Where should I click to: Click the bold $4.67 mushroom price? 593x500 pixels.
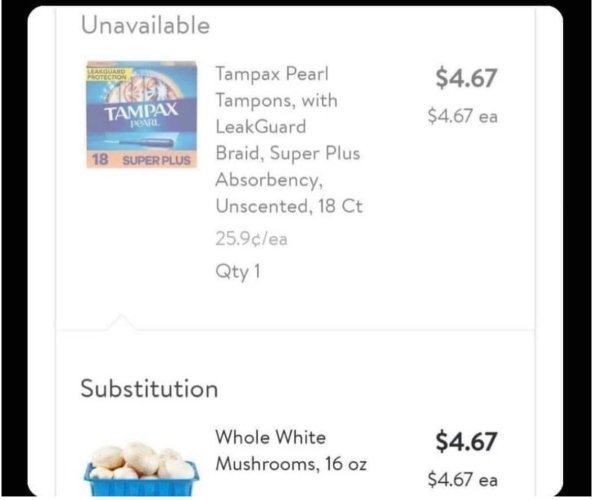[466, 441]
